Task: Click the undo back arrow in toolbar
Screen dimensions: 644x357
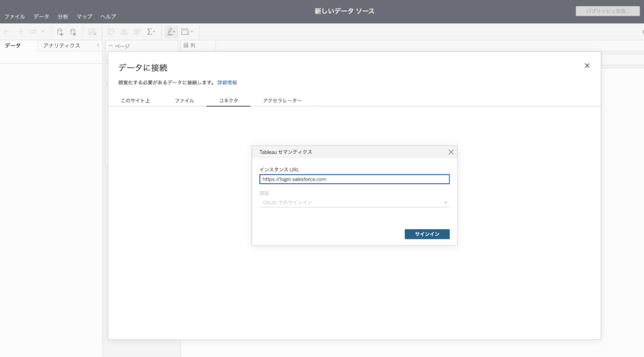Action: pyautogui.click(x=6, y=31)
